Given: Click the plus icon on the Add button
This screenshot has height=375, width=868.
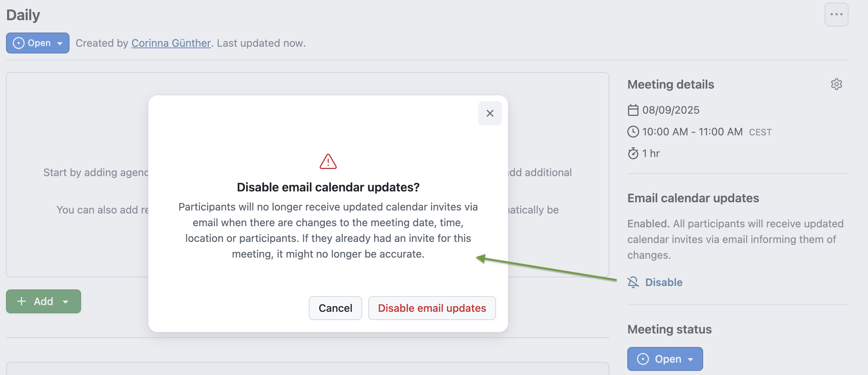Looking at the screenshot, I should pyautogui.click(x=21, y=301).
